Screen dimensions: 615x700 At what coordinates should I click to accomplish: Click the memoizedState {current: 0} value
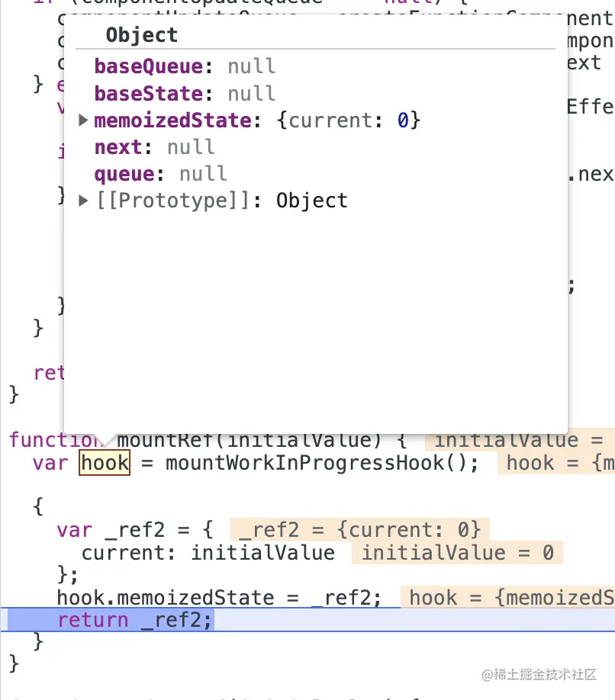[x=349, y=120]
